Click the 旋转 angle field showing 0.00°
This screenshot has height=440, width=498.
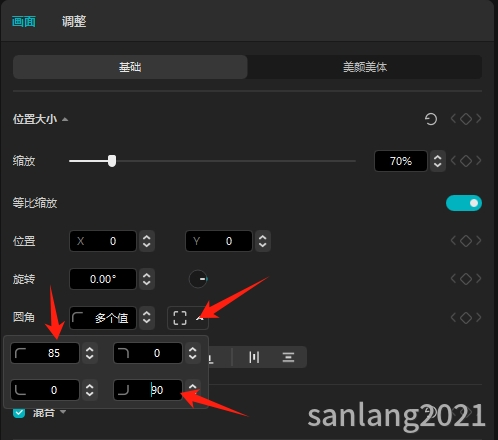103,279
